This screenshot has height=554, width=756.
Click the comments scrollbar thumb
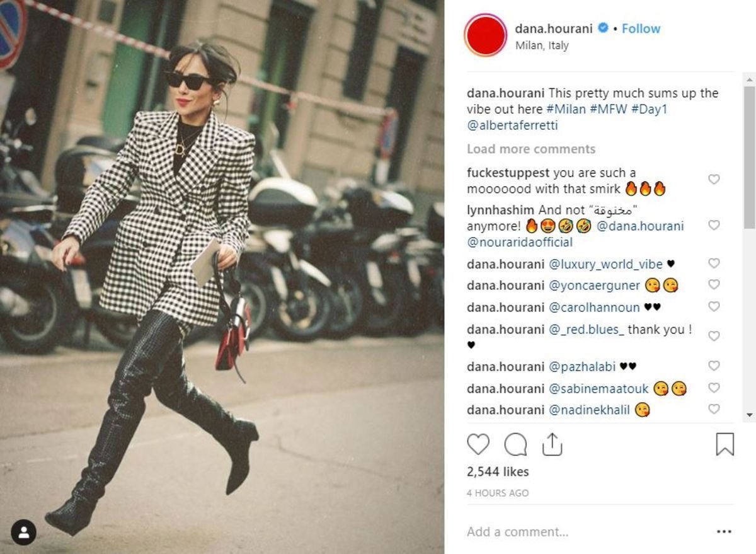pyautogui.click(x=750, y=156)
